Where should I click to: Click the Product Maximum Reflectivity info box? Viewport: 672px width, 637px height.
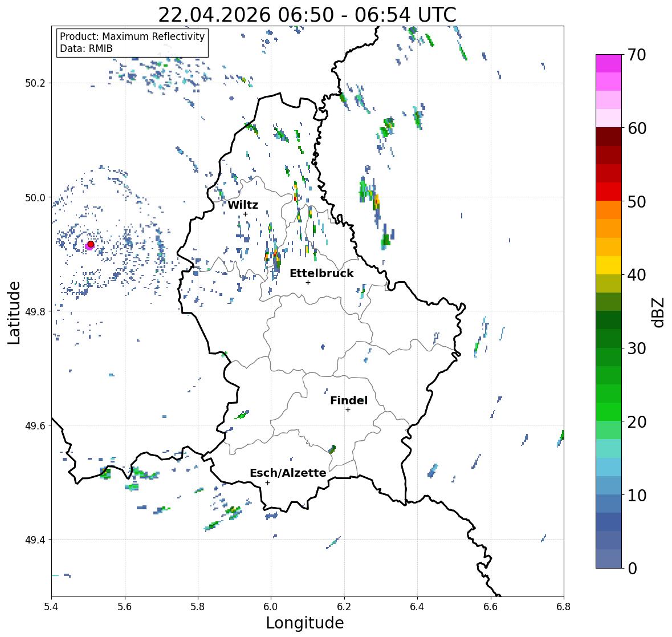tap(132, 42)
